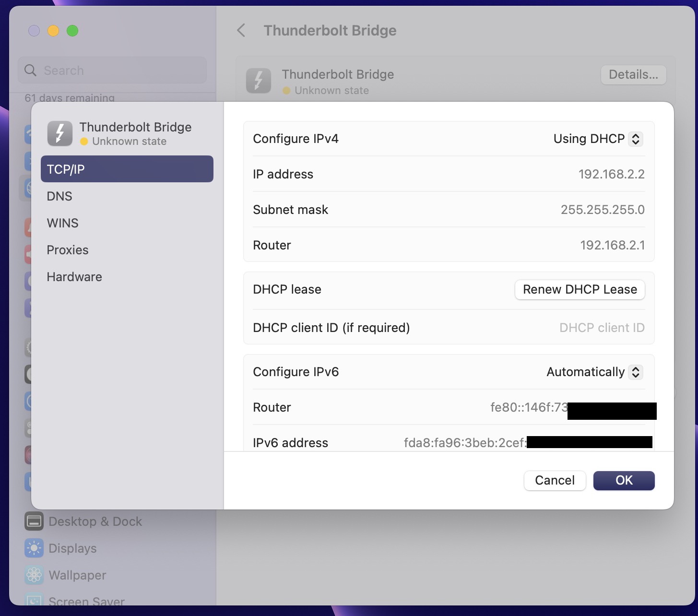Open Desktop & Dock icon in sidebar
The width and height of the screenshot is (698, 616).
34,521
